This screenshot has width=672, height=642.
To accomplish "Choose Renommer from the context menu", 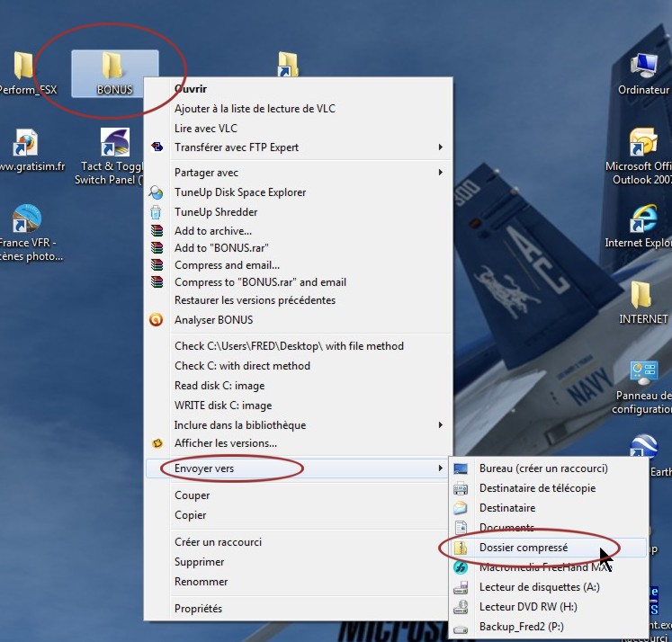I will coord(201,582).
